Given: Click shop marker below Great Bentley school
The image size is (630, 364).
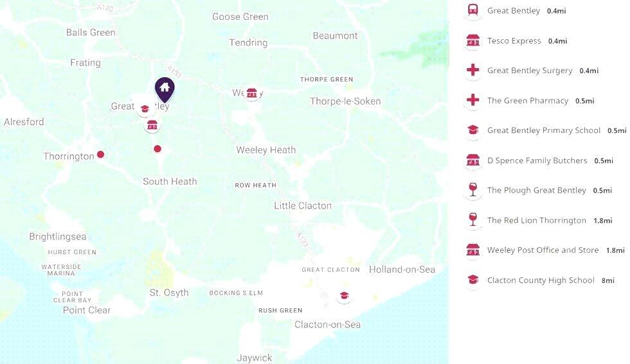Looking at the screenshot, I should pyautogui.click(x=152, y=125).
